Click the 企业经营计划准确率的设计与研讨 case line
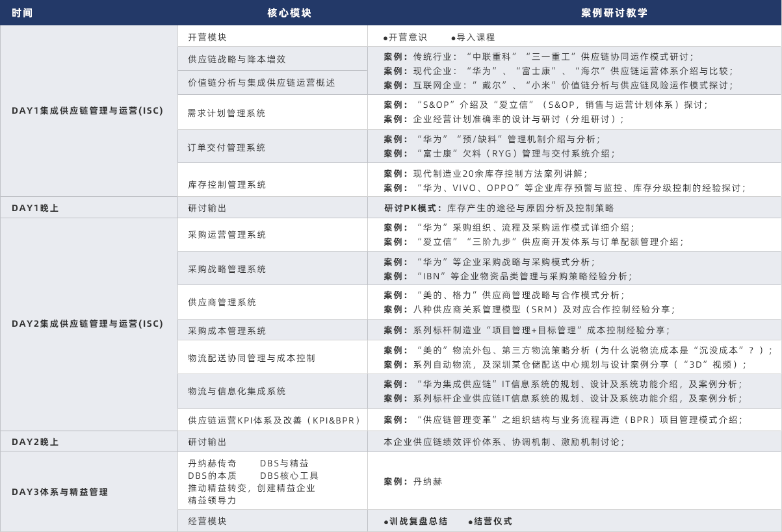This screenshot has width=782, height=532. 504,119
